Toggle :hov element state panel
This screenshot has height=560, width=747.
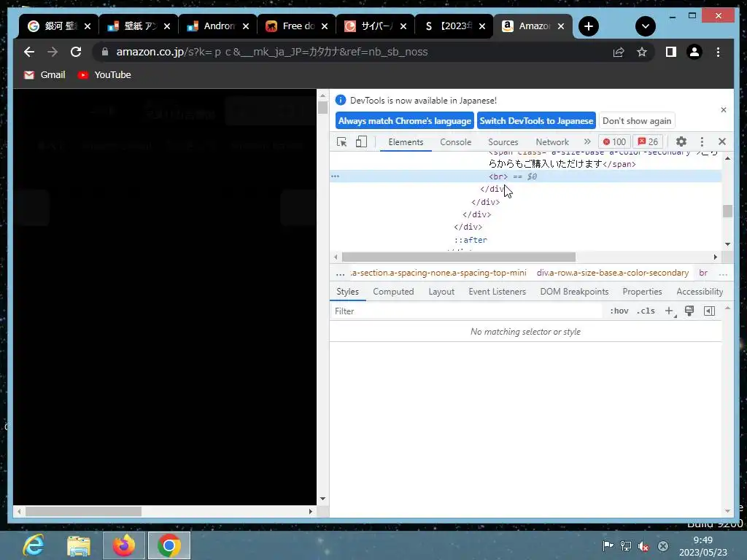[x=619, y=311]
